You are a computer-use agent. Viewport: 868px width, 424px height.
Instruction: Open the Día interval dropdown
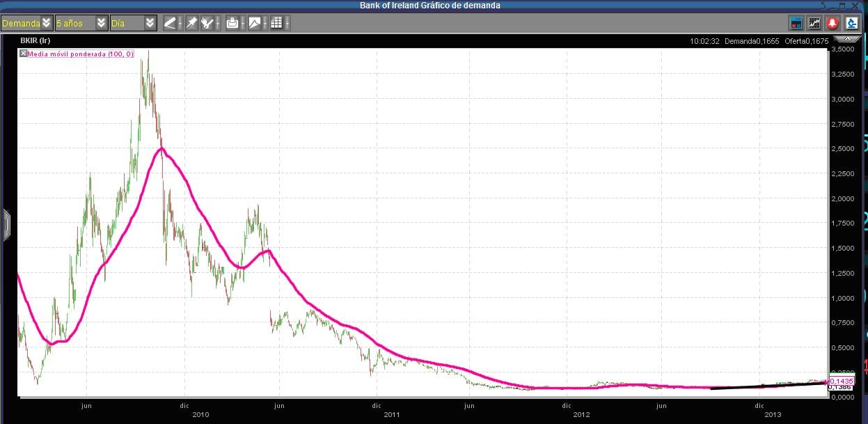[x=134, y=23]
